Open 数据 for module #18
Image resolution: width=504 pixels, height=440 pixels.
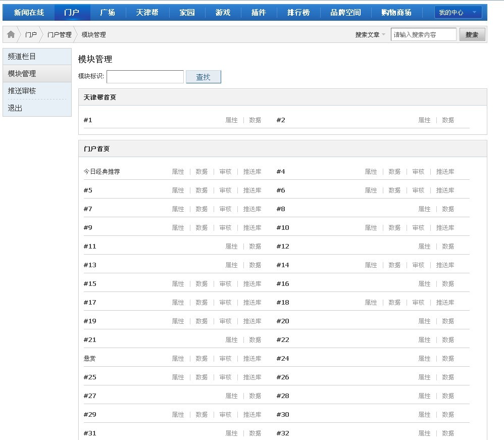[x=395, y=302]
